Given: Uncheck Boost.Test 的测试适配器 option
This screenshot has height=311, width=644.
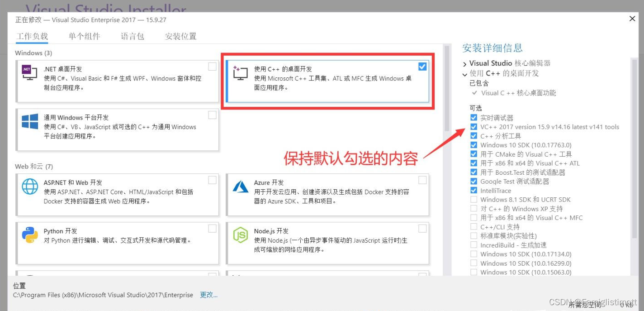Looking at the screenshot, I should [474, 172].
